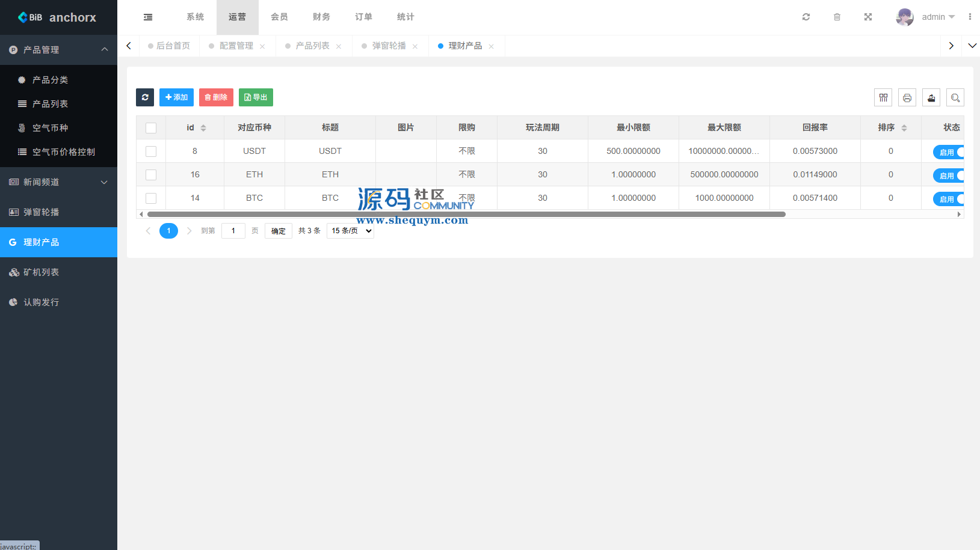This screenshot has height=550, width=980.
Task: Toggle the sidebar collapse icon in header
Action: [x=148, y=17]
